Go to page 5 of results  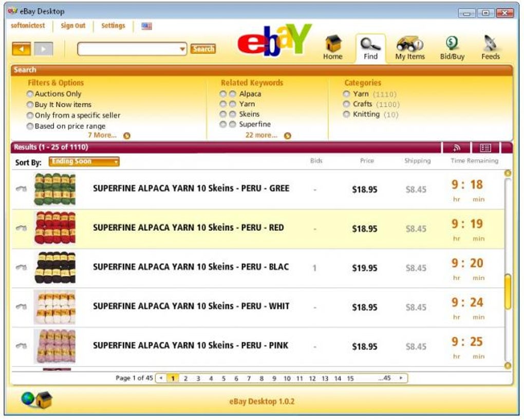(x=223, y=378)
